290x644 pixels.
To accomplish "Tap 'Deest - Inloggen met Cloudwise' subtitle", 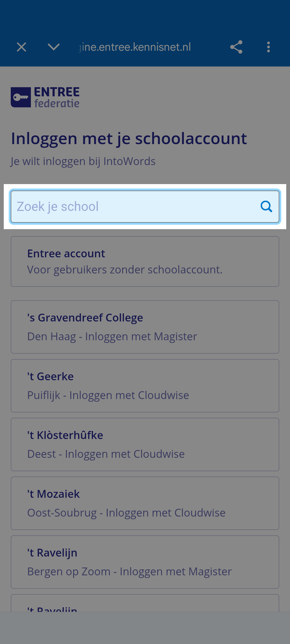I will 106,454.
